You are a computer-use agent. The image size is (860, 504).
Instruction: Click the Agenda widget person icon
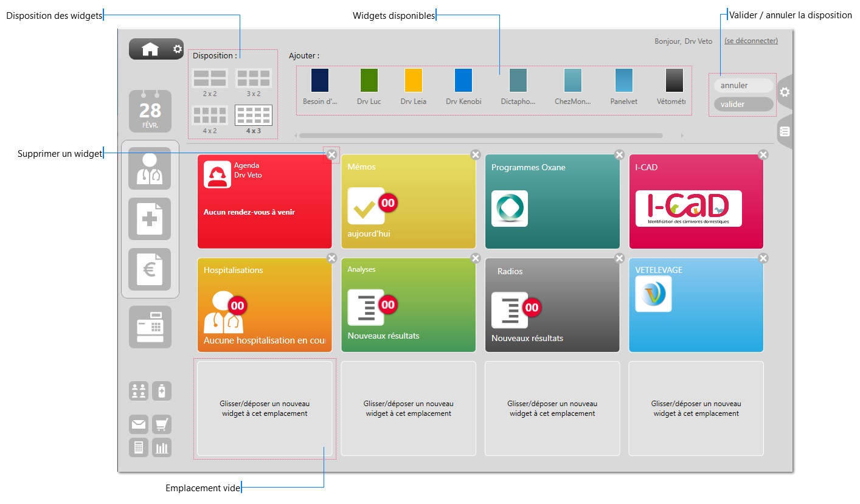pyautogui.click(x=217, y=174)
